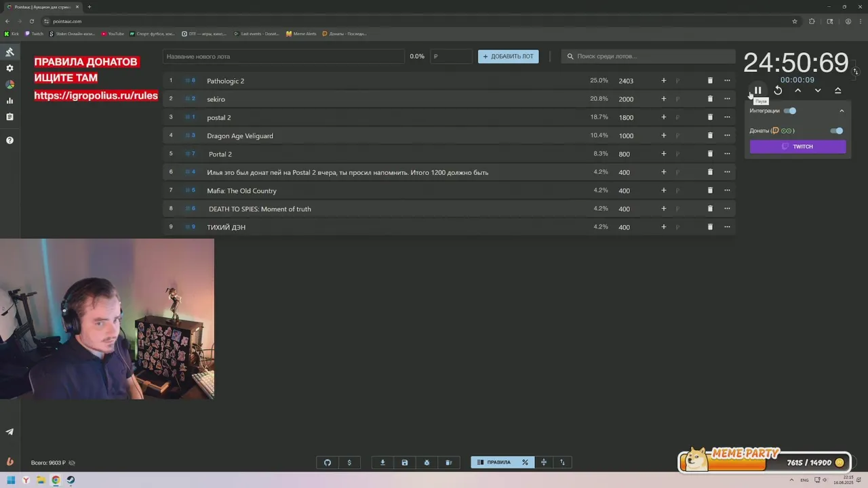Pause the auction timer
868x488 pixels.
pos(758,90)
